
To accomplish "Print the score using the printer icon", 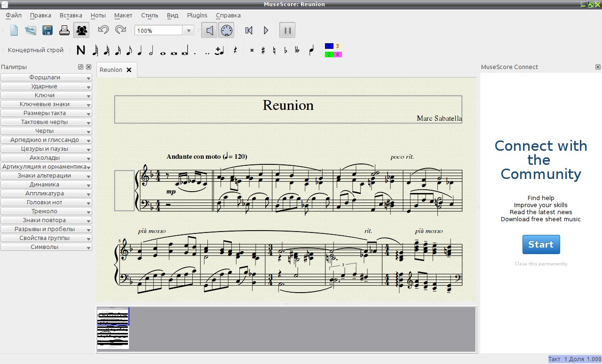I will click(x=64, y=31).
